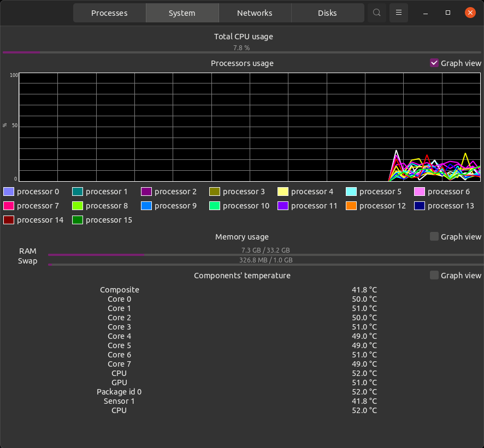Click inside the processors usage graph
484x448 pixels.
pyautogui.click(x=250, y=127)
